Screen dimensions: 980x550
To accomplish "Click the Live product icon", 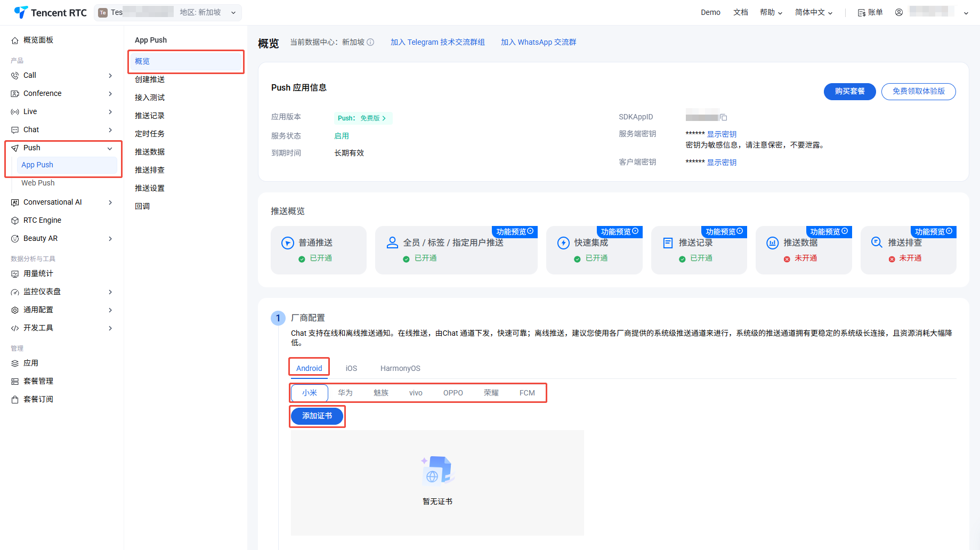I will [x=15, y=112].
